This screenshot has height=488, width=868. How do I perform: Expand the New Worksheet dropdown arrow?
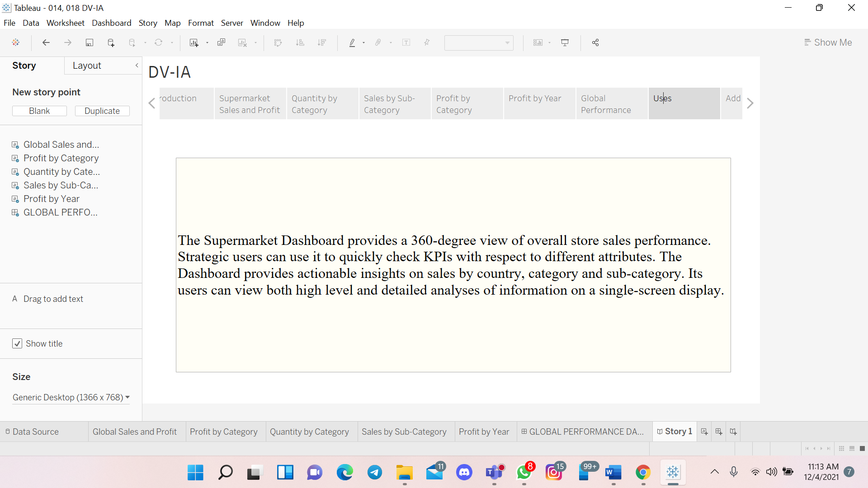pos(207,43)
